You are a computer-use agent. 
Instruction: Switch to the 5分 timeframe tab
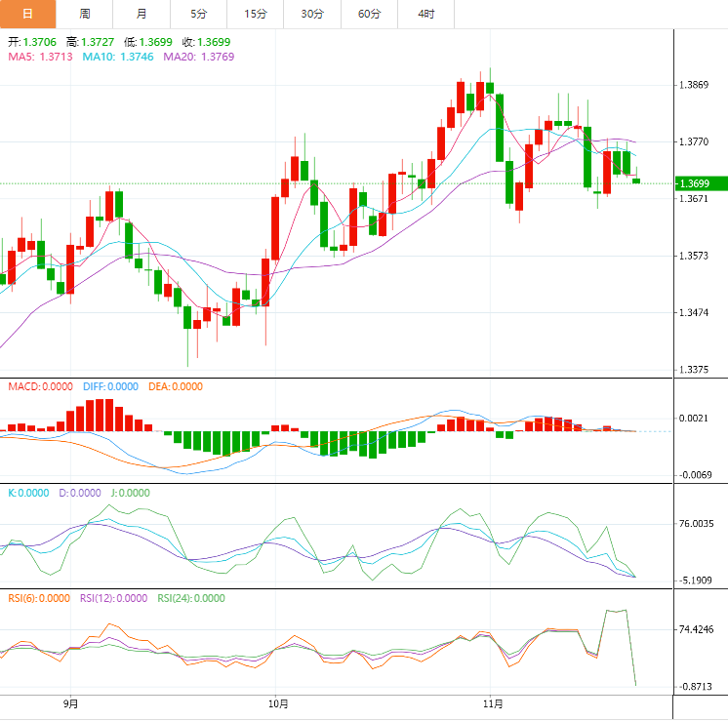pos(198,14)
